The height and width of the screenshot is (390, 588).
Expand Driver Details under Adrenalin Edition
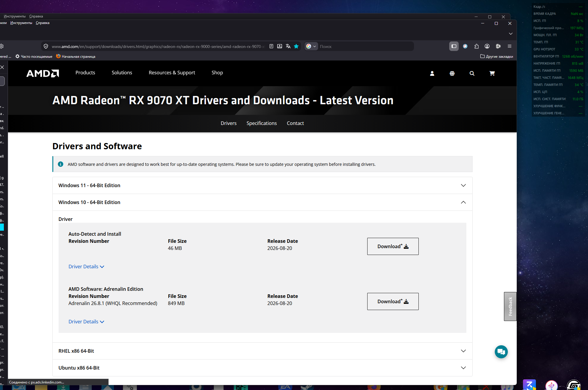(86, 322)
